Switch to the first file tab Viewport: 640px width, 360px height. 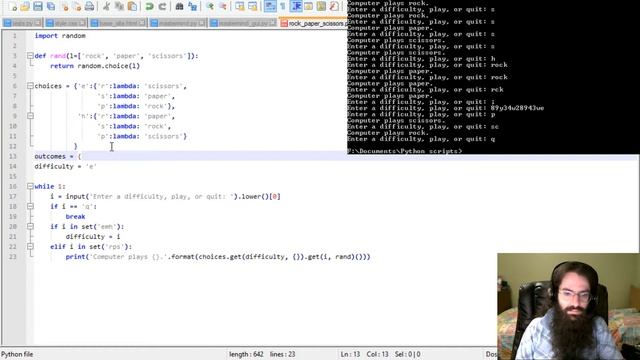22,23
